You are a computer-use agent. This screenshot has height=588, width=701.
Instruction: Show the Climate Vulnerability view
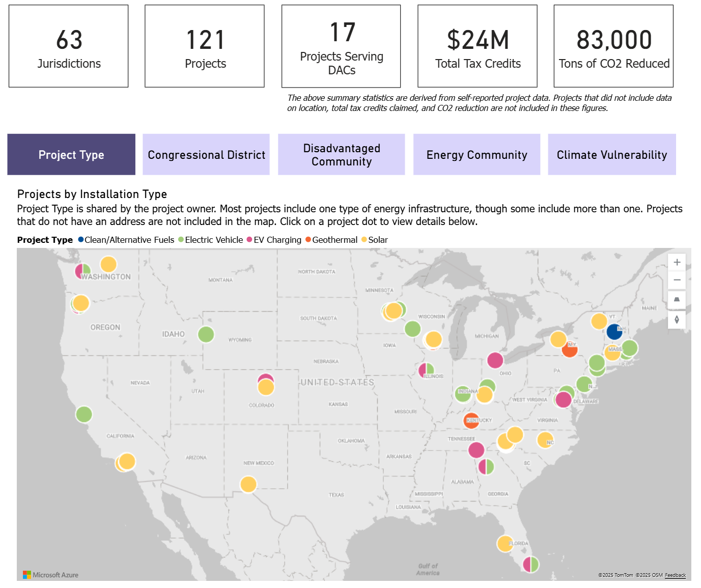[611, 155]
